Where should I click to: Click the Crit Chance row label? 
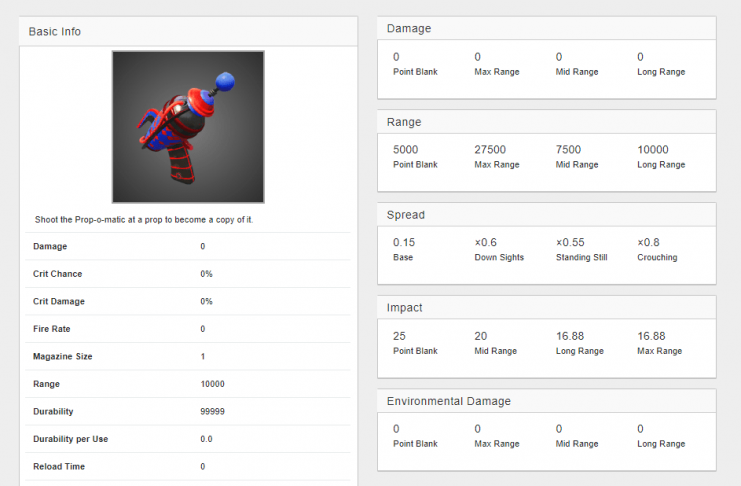tap(58, 274)
